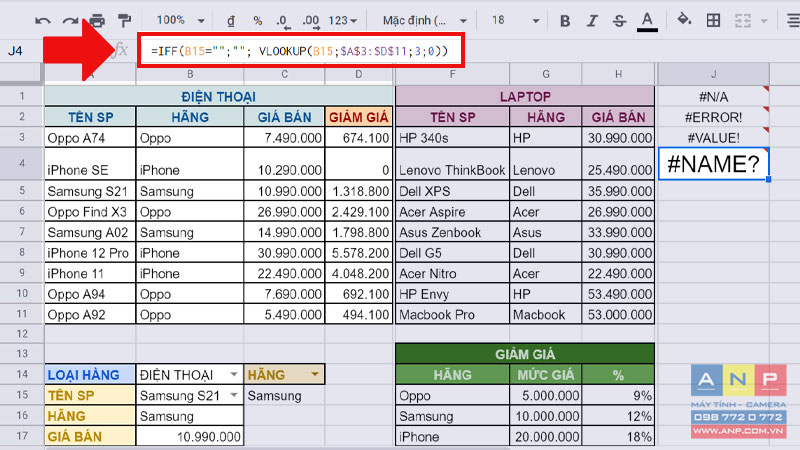The width and height of the screenshot is (800, 450).
Task: Click the Redo icon
Action: coord(70,21)
